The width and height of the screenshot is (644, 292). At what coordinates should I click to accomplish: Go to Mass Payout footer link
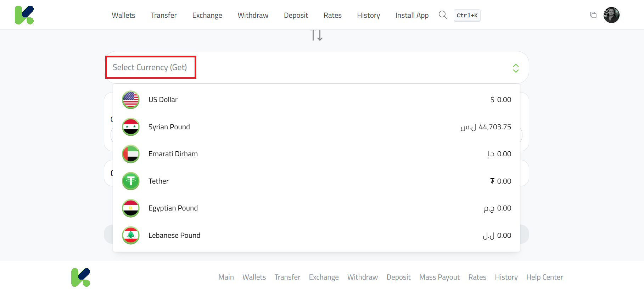tap(439, 277)
